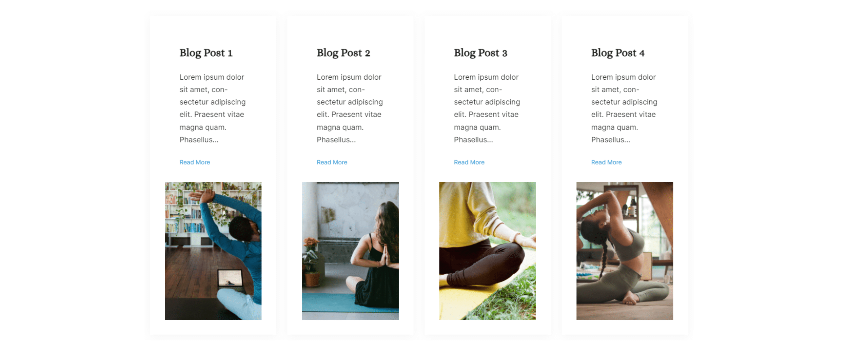Select the Blog Post 2 excerpt text

point(350,108)
